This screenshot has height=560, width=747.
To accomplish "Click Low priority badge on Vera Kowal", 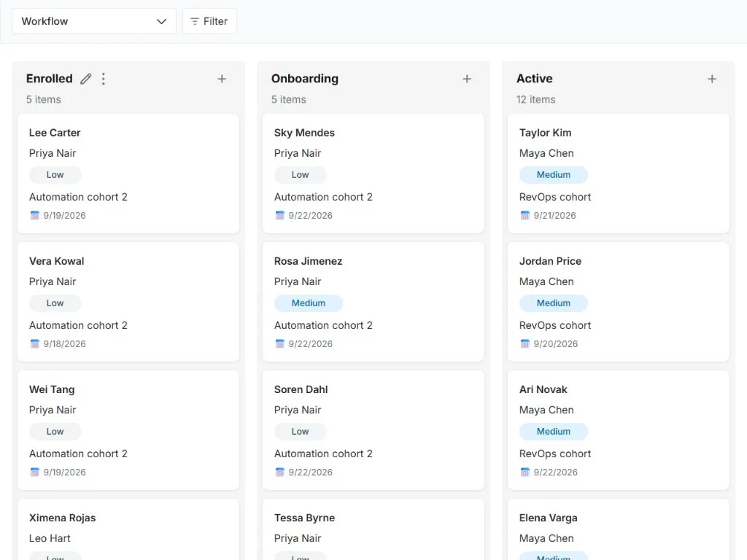I will tap(55, 303).
